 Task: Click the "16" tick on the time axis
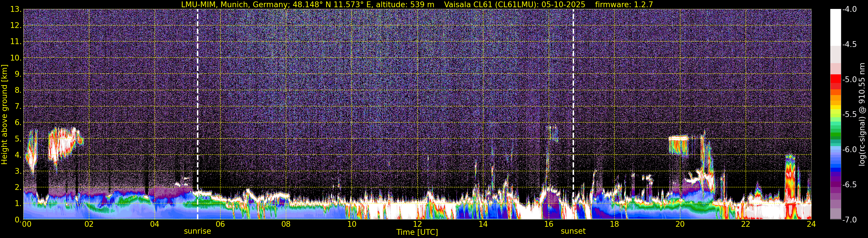pyautogui.click(x=549, y=224)
